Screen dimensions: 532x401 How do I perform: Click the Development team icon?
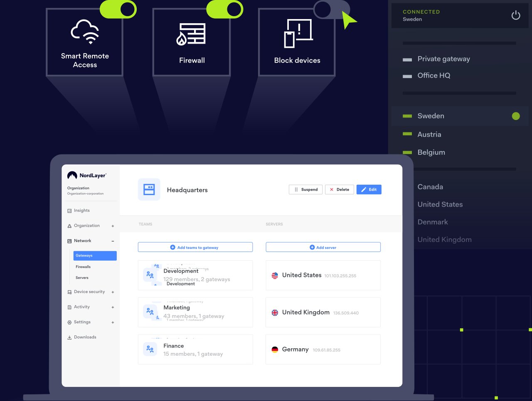[x=150, y=275]
